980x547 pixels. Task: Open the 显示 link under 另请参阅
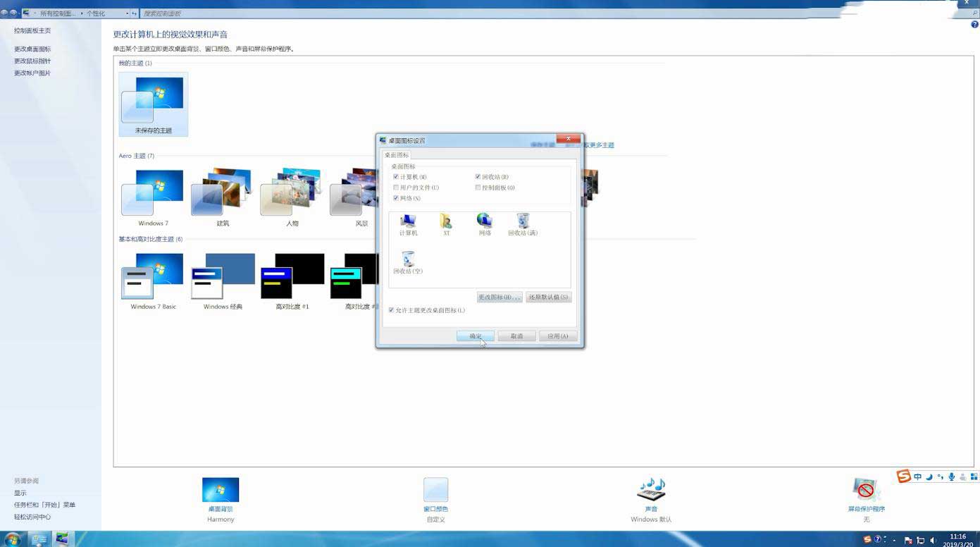(x=20, y=493)
